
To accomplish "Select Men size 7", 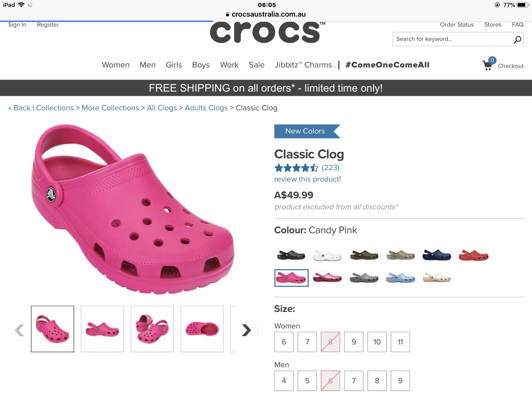I will [x=354, y=381].
